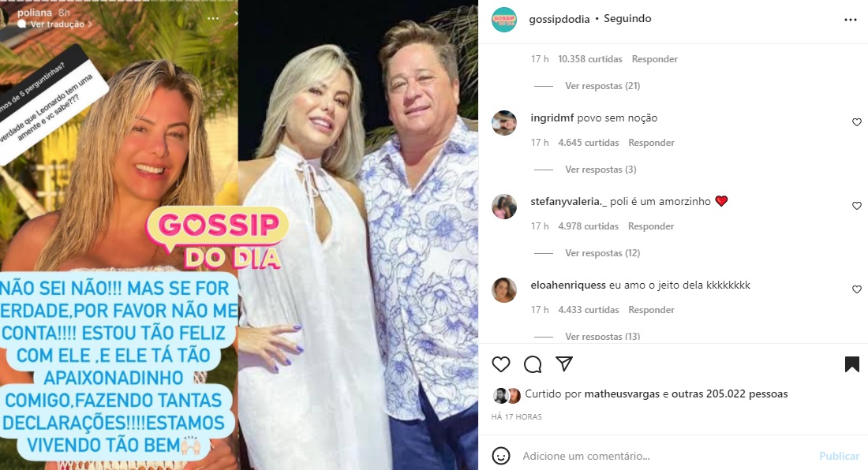Like eloahenriquess comment heart
The height and width of the screenshot is (470, 868).
[856, 289]
